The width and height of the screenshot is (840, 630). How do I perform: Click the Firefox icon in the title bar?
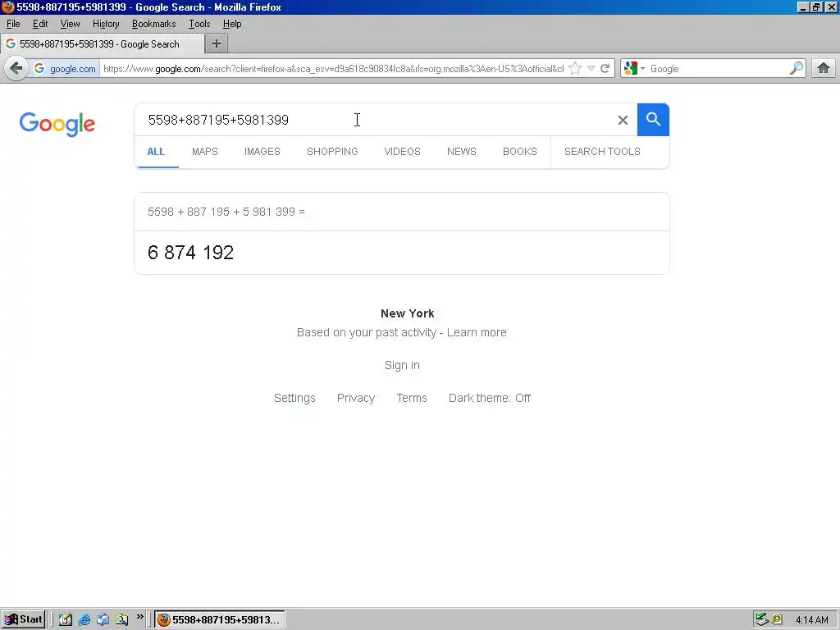point(7,7)
